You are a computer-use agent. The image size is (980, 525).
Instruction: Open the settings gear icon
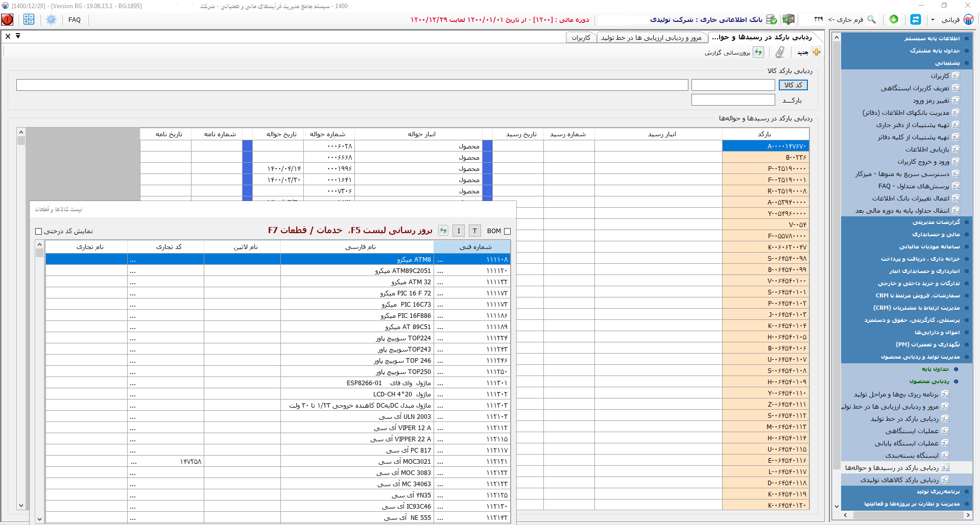(x=51, y=19)
